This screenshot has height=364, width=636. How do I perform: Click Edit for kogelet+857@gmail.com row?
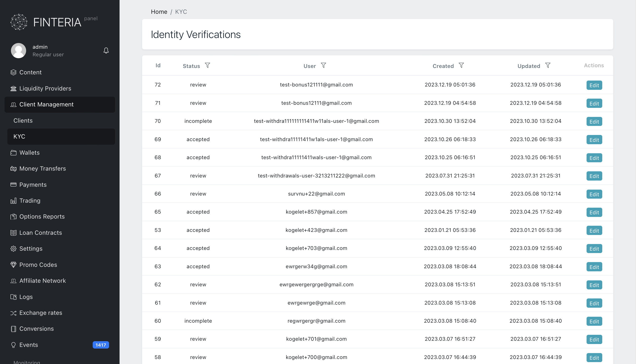(594, 212)
